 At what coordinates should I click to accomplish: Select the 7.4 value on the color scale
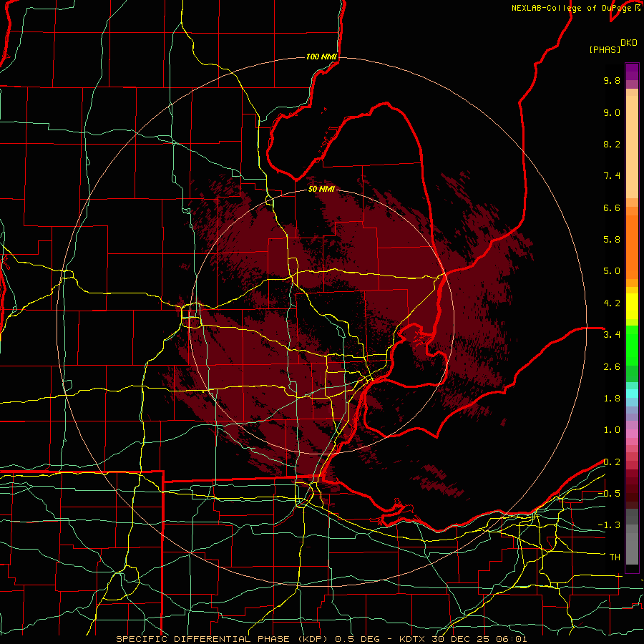(612, 176)
